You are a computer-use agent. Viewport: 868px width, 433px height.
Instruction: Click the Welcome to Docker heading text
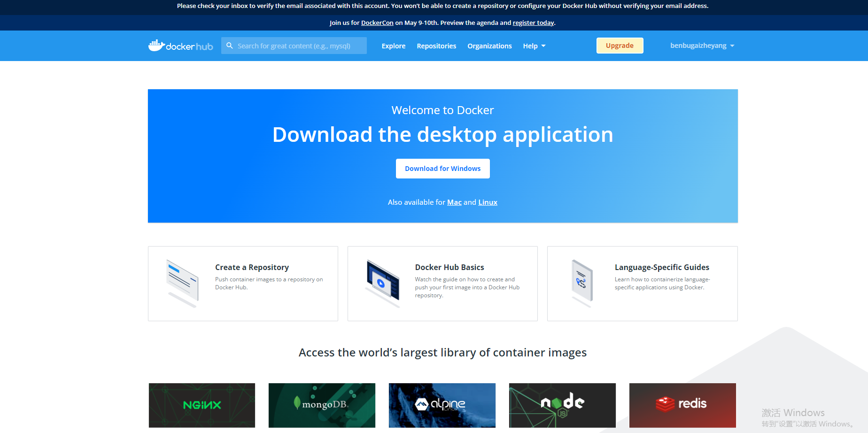tap(443, 110)
